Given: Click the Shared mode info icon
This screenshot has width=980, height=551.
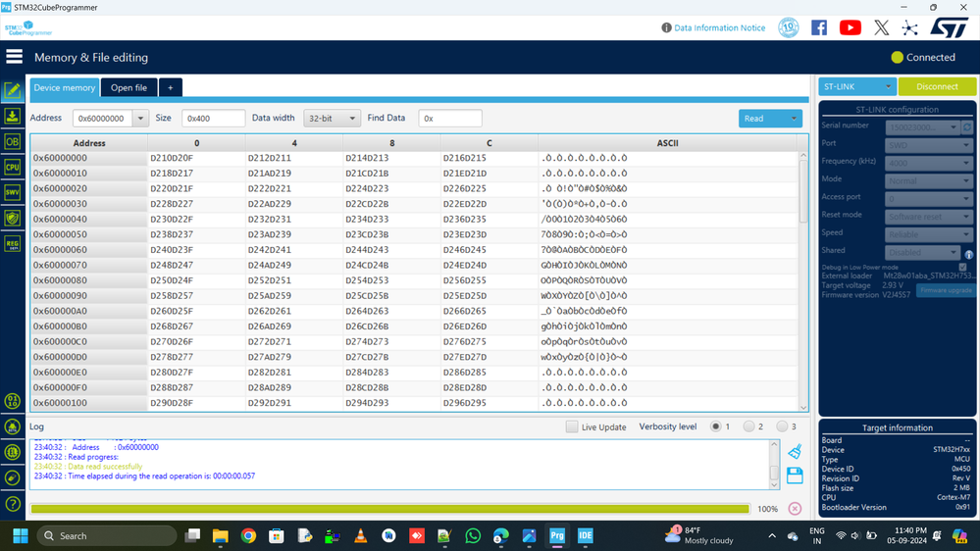Looking at the screenshot, I should pos(969,254).
